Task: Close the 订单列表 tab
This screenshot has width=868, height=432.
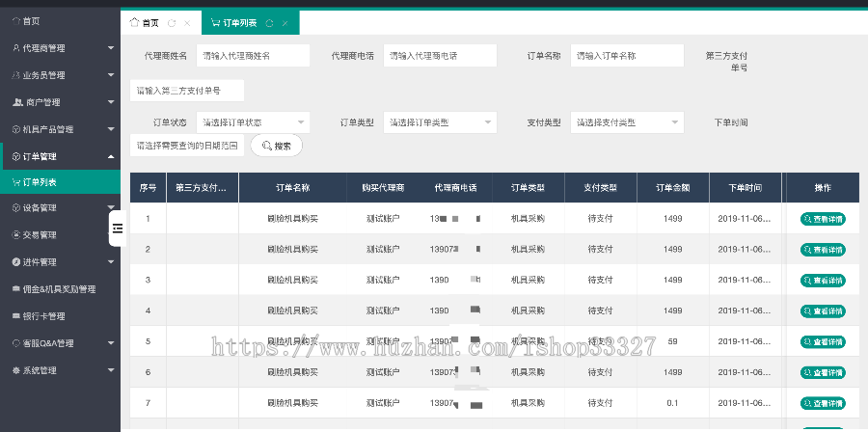Action: [285, 23]
